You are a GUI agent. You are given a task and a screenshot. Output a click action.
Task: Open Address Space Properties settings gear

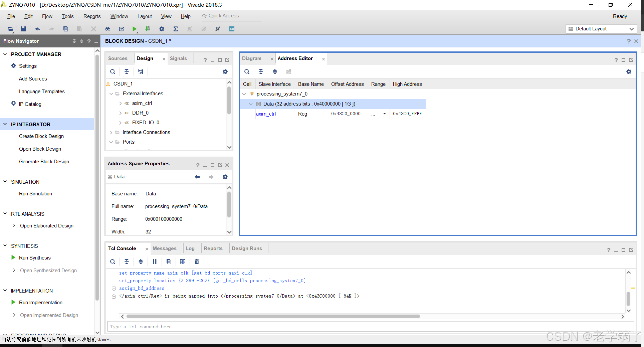click(225, 177)
